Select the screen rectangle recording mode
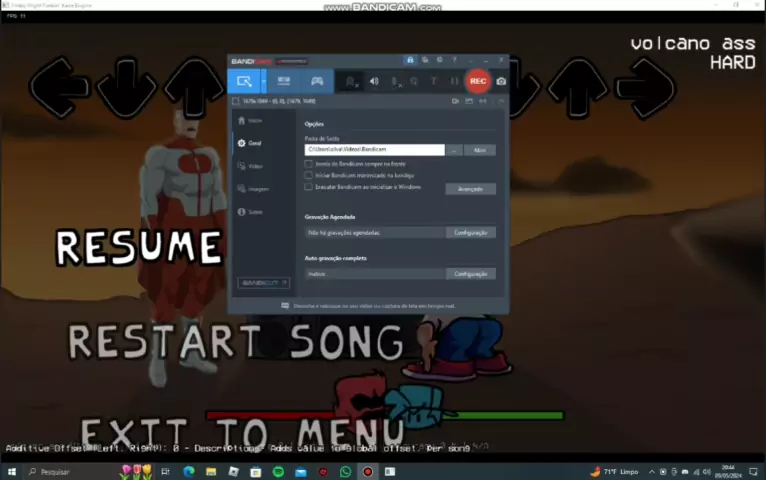The height and width of the screenshot is (480, 766). (x=243, y=81)
